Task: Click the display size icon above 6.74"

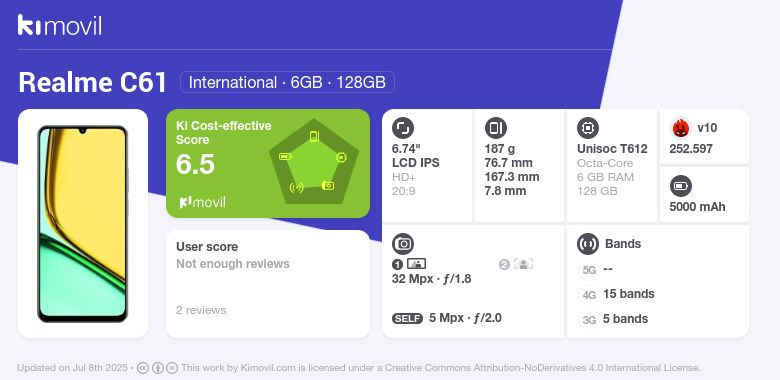Action: (x=403, y=128)
